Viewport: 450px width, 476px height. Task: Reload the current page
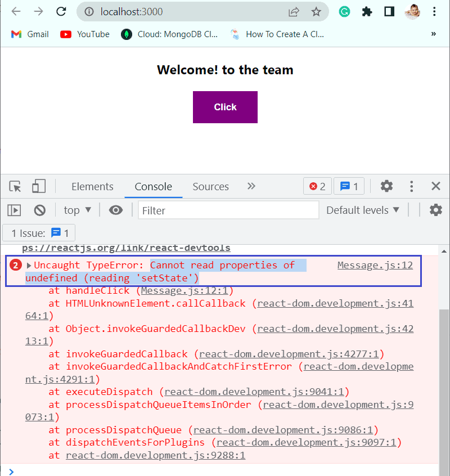tap(61, 11)
